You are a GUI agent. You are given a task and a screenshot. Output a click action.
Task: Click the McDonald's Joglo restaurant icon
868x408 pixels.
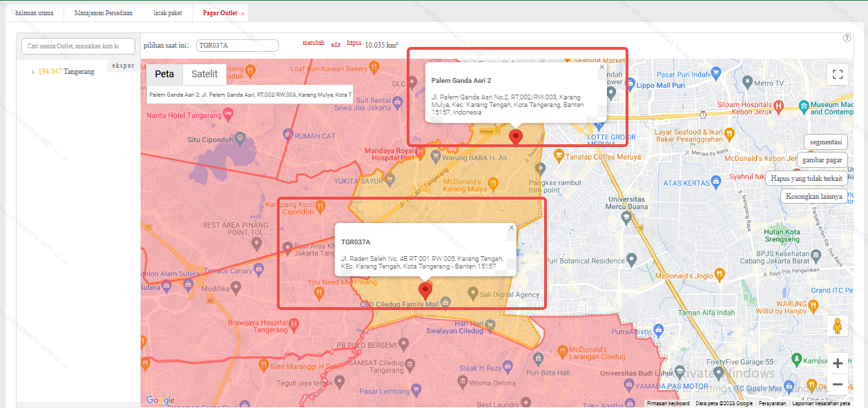coord(719,274)
